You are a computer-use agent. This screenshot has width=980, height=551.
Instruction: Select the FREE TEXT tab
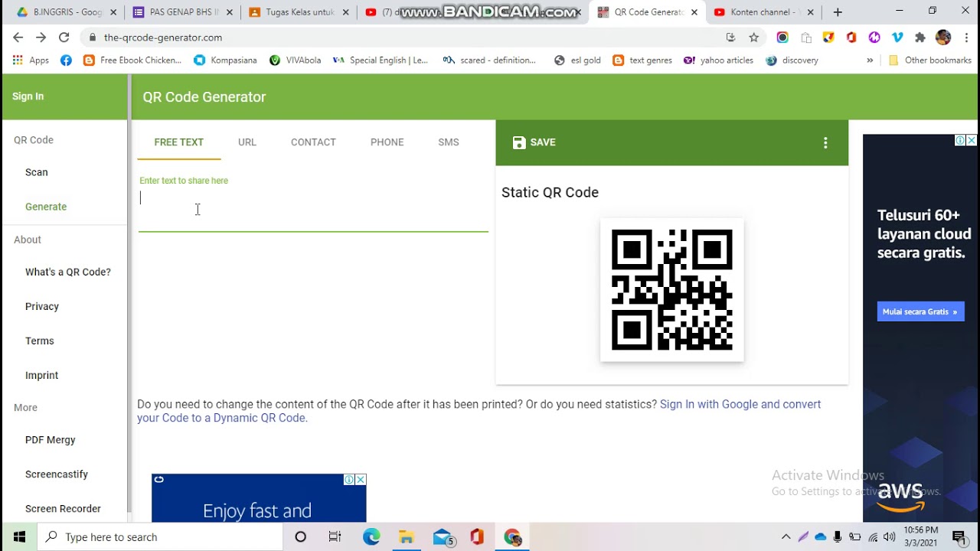[x=179, y=142]
